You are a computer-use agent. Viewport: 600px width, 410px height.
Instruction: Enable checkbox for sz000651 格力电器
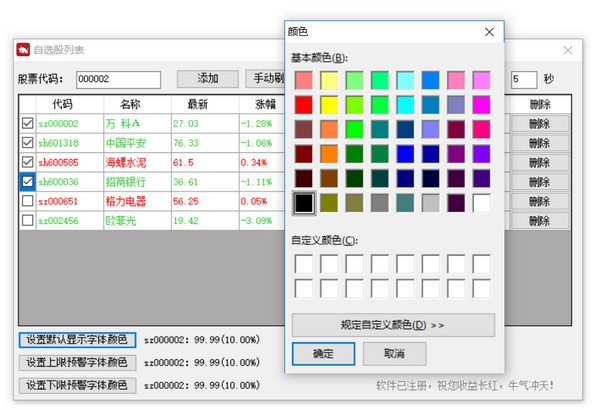pos(27,201)
